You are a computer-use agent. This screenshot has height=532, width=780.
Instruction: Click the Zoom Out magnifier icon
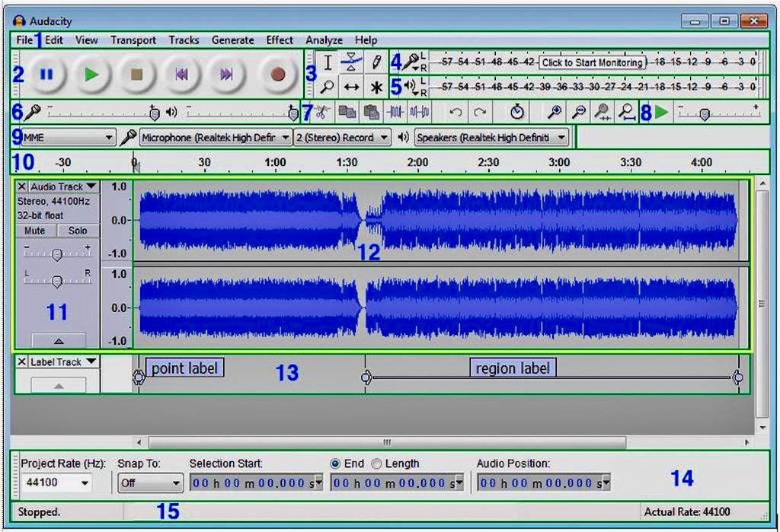pos(578,112)
